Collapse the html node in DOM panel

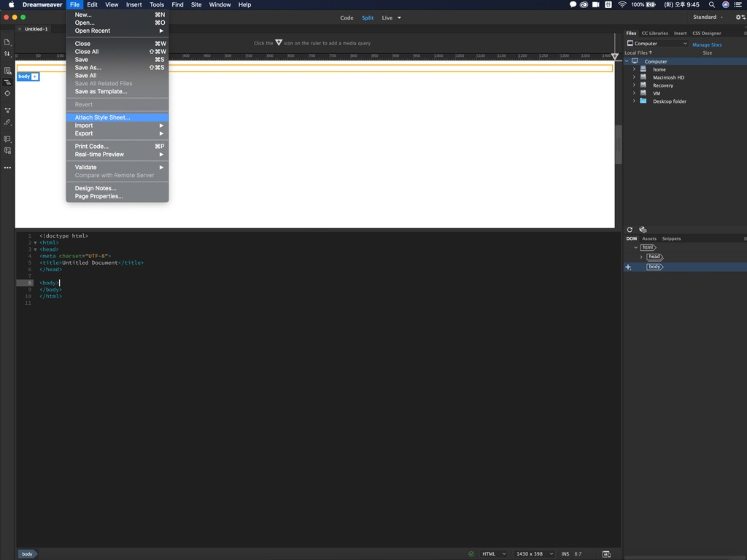tap(635, 248)
